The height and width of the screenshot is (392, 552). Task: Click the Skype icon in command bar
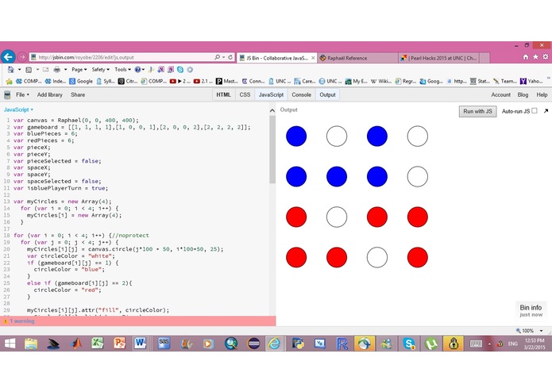tap(180, 70)
